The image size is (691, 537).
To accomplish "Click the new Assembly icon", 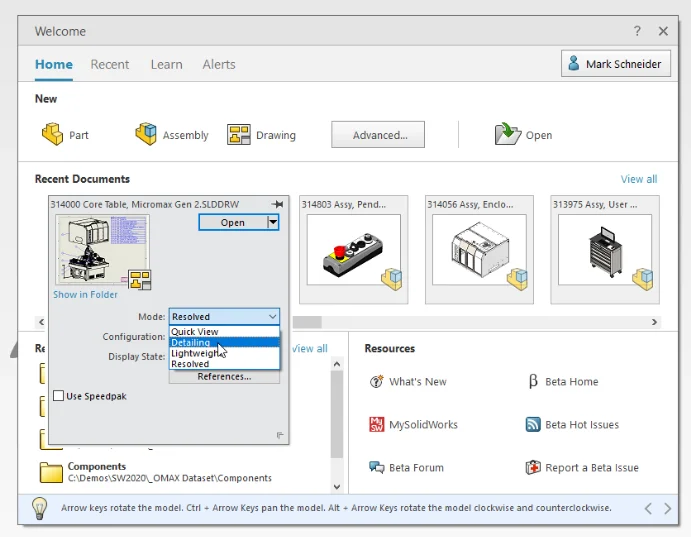I will 146,134.
